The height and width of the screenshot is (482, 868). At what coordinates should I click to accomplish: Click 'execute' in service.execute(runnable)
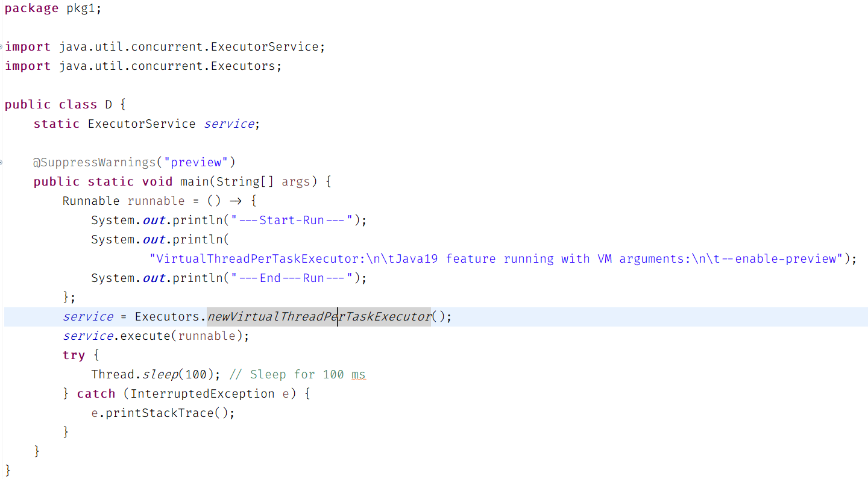click(145, 336)
